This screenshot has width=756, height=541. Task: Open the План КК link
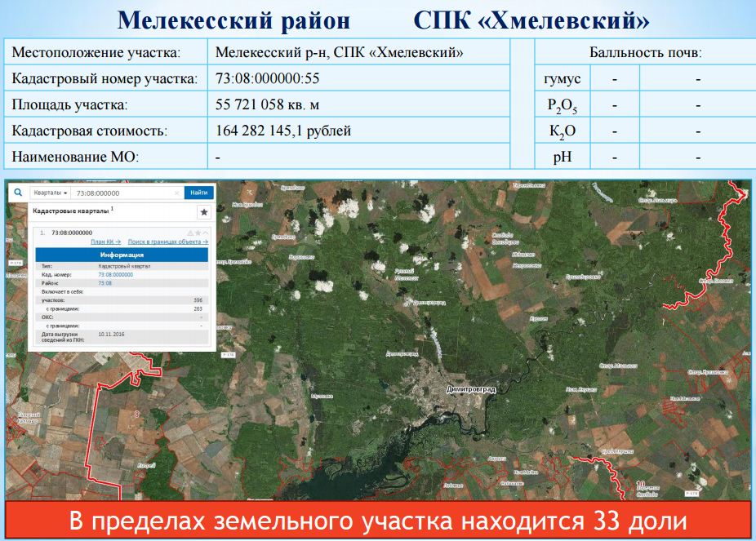[x=105, y=242]
